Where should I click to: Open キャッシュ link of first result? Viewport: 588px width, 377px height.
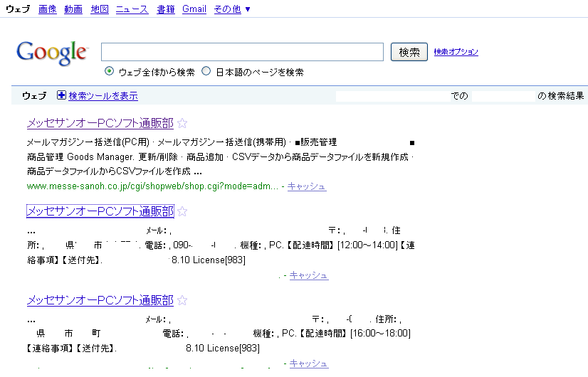pyautogui.click(x=307, y=186)
